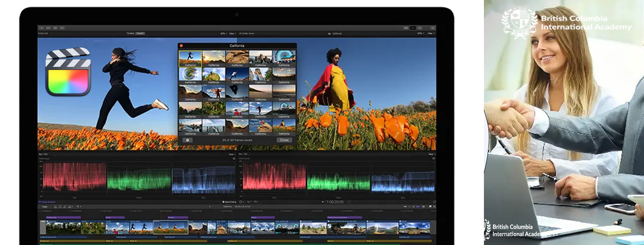644x245 pixels.
Task: Open left viewer 67% zoom dropdown
Action: point(223,33)
